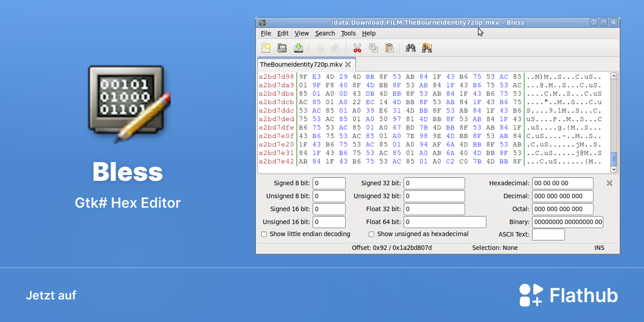Cut selection using the scissors icon
The height and width of the screenshot is (322, 644).
[x=357, y=48]
